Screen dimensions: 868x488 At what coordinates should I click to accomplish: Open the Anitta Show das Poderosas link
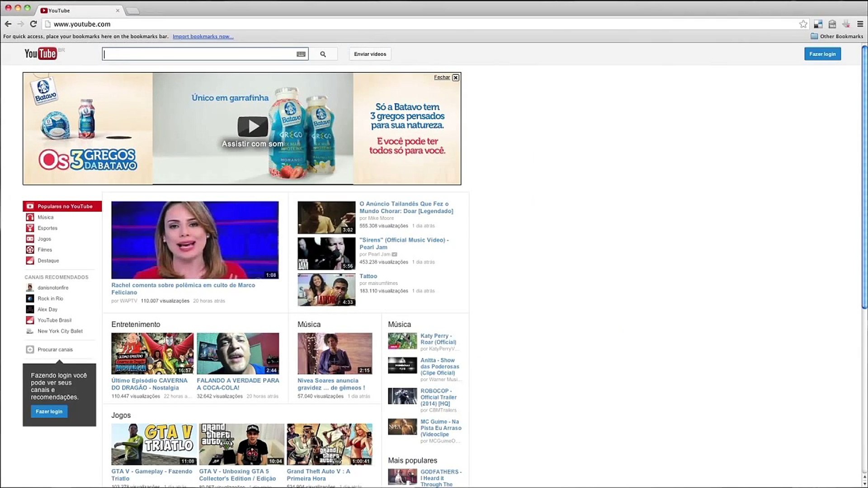(439, 366)
